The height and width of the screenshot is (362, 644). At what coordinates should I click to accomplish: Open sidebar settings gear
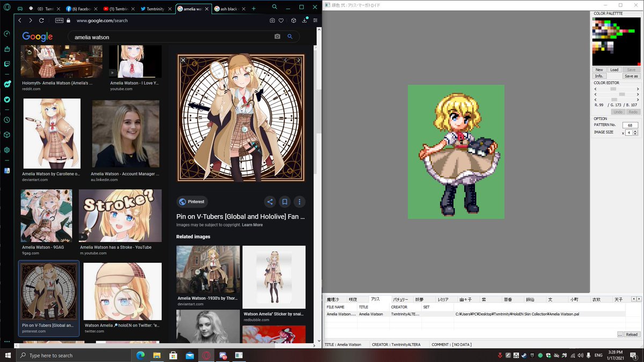click(7, 150)
